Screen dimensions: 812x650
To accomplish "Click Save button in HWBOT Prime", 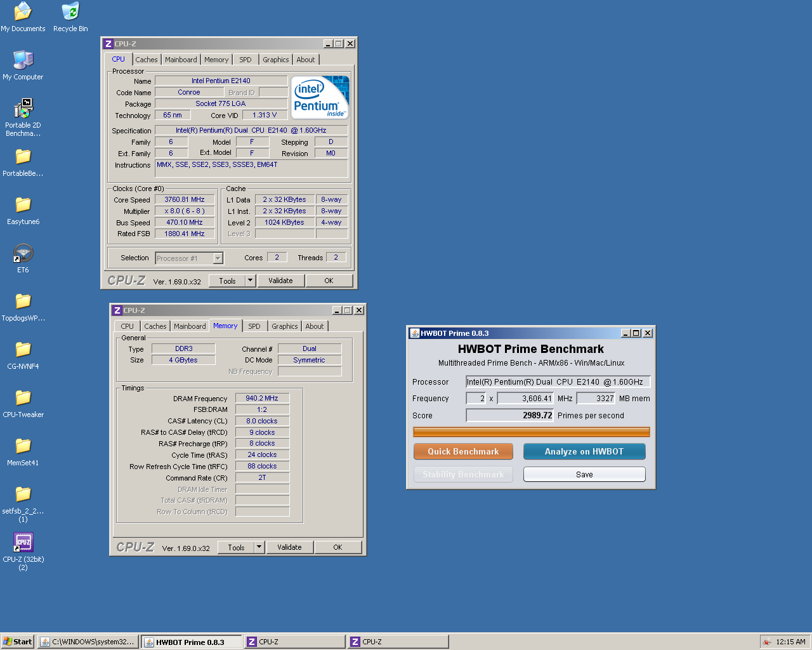I will coord(584,474).
